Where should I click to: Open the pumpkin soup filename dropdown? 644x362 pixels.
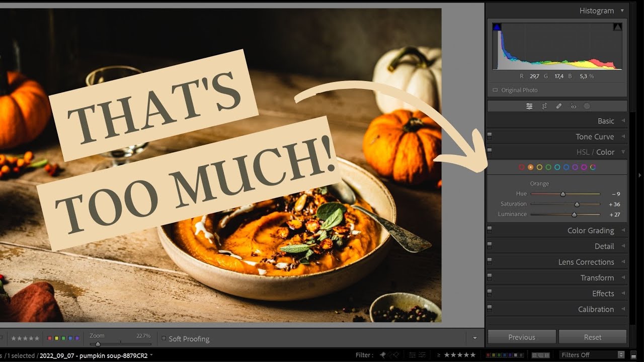click(151, 355)
